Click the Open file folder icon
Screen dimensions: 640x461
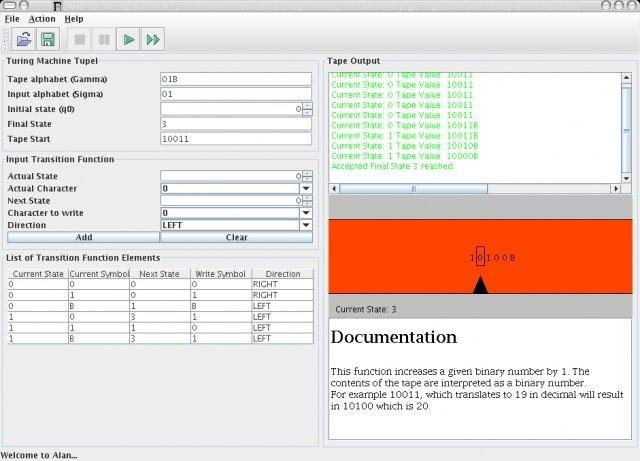coord(23,39)
